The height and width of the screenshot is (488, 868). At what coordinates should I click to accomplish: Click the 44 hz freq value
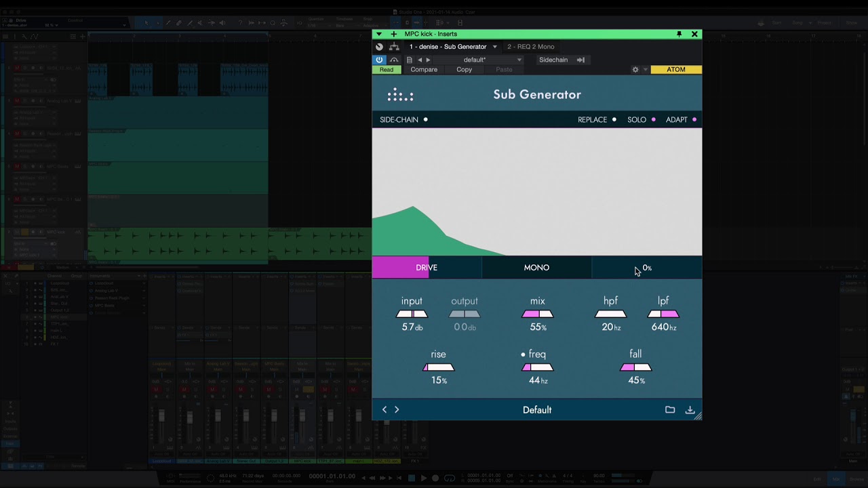538,381
